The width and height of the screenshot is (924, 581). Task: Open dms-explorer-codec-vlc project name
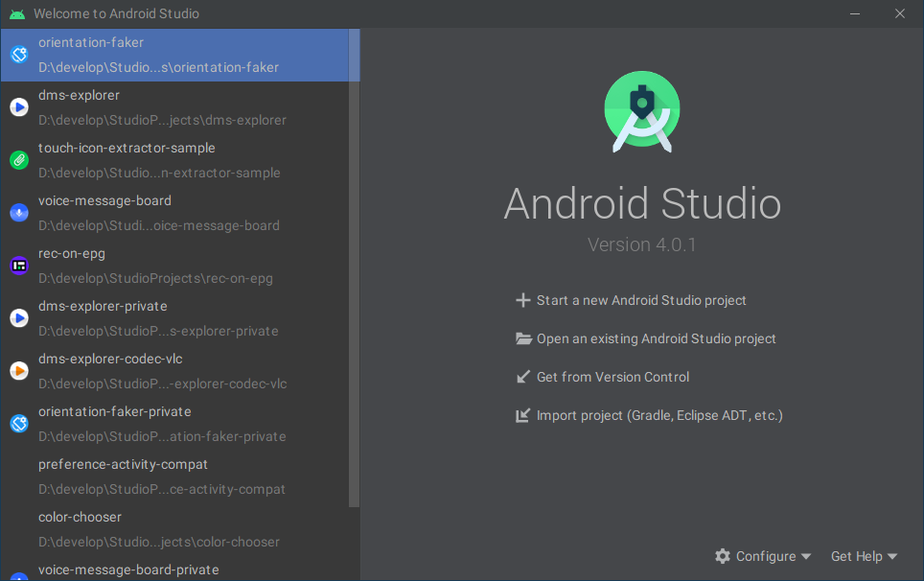coord(110,359)
